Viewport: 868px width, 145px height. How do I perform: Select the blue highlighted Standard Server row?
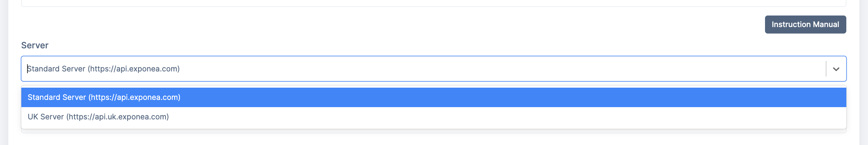(x=434, y=97)
